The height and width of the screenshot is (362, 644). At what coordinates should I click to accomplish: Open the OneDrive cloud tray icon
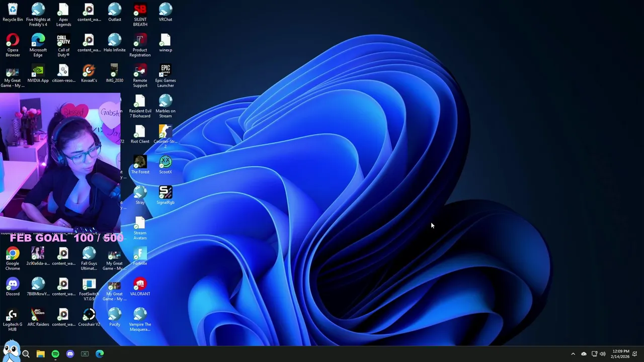584,354
